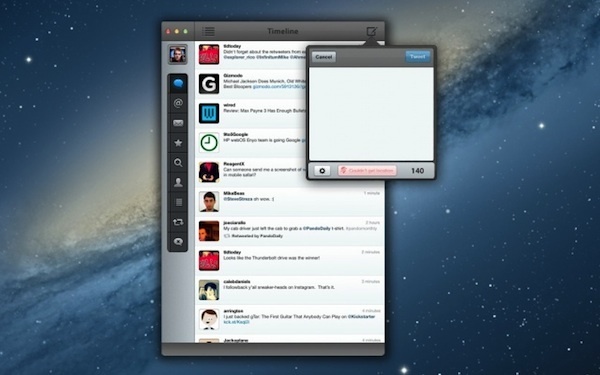The image size is (600, 375).
Task: Open the account avatar in the sidebar
Action: (178, 54)
